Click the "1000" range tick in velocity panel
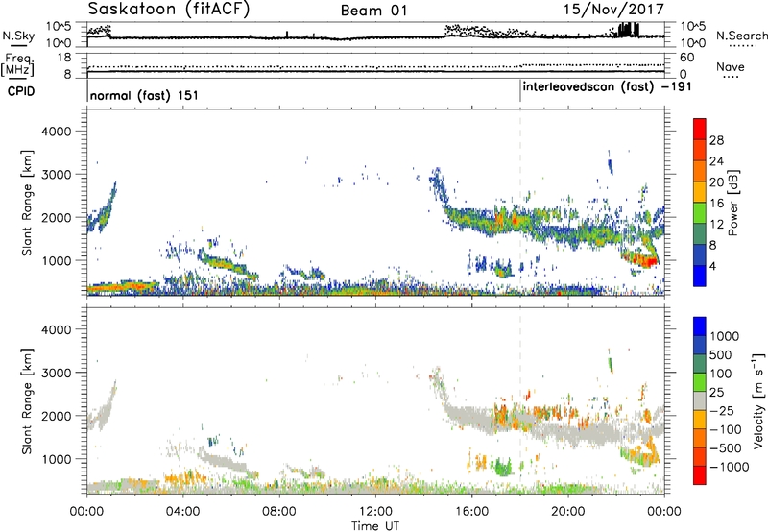This screenshot has width=768, height=532. [x=56, y=459]
